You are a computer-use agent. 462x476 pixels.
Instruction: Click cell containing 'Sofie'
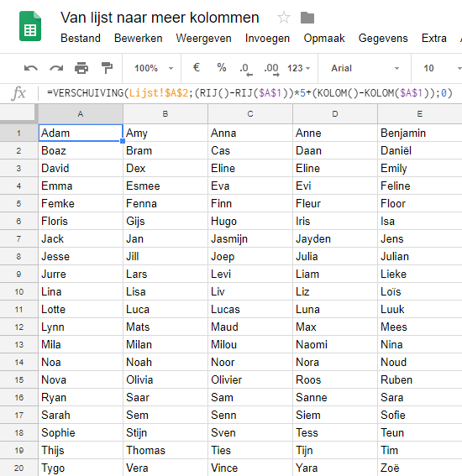(x=420, y=415)
